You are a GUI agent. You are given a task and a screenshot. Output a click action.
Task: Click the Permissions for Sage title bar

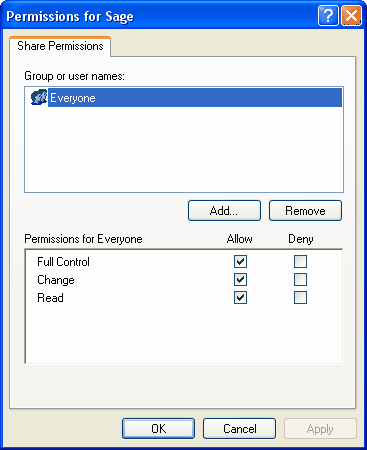160,16
